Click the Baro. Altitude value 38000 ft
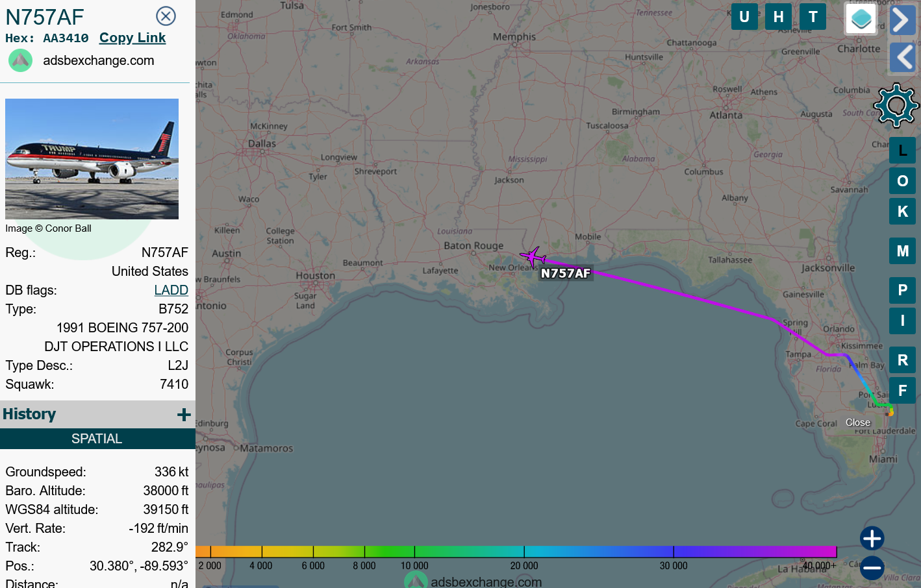The image size is (921, 588). tap(166, 491)
